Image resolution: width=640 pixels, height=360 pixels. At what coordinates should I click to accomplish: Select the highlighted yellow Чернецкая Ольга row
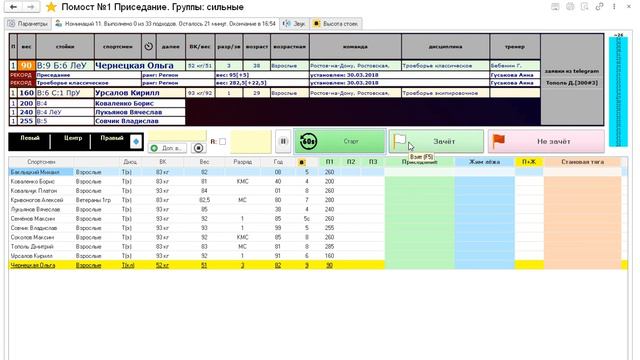(x=318, y=265)
